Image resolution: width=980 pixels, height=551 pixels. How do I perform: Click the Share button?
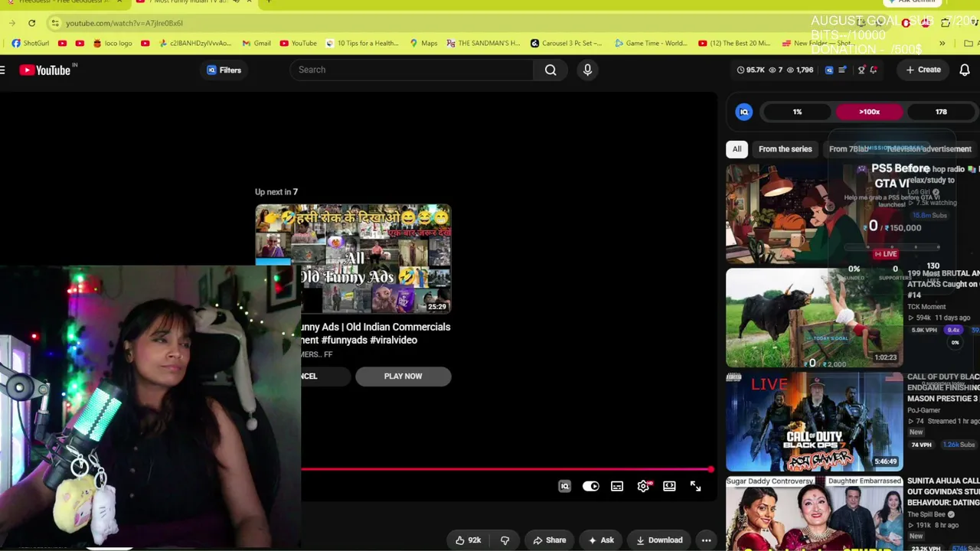549,540
